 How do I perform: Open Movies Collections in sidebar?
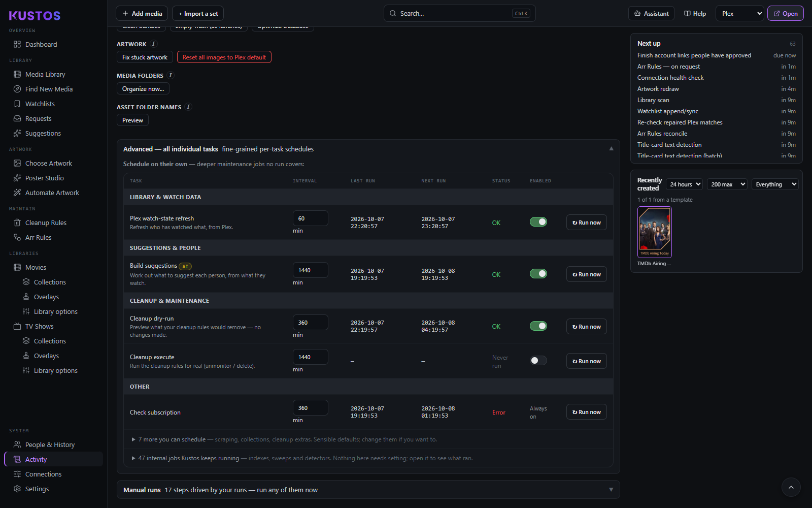click(50, 282)
